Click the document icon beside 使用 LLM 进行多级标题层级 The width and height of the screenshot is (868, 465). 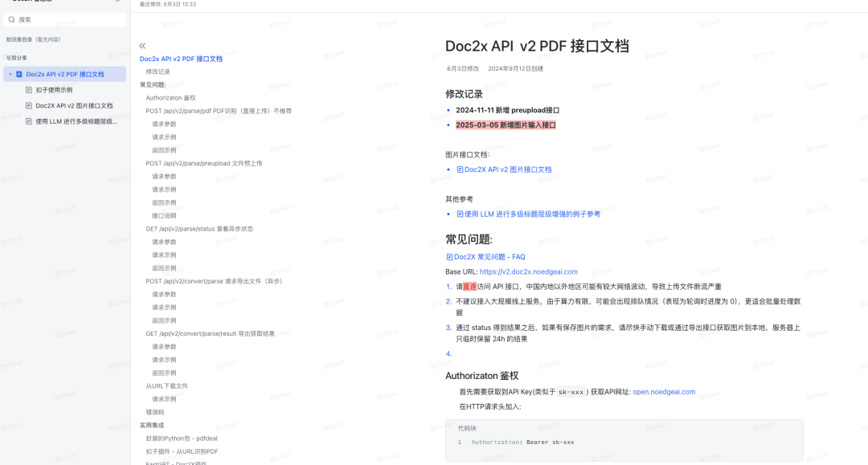click(29, 121)
